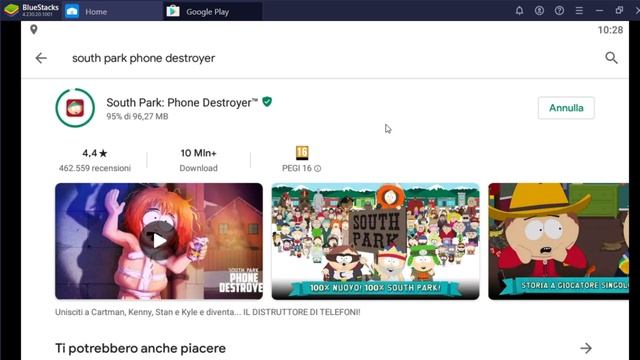The width and height of the screenshot is (640, 360).
Task: Open the BlueStacks hamburger menu
Action: [x=579, y=11]
